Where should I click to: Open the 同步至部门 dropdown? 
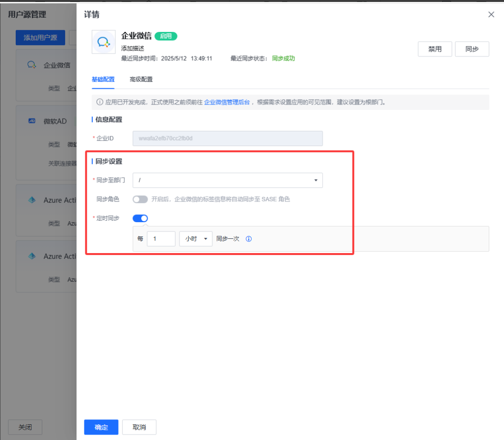click(x=227, y=181)
